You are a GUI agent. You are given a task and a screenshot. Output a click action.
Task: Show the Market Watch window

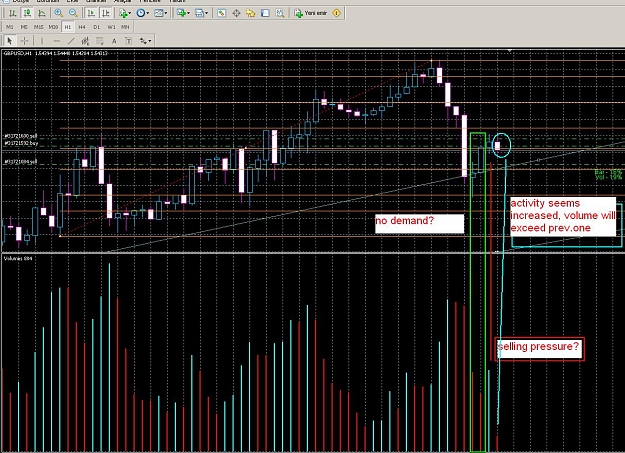pyautogui.click(x=222, y=13)
